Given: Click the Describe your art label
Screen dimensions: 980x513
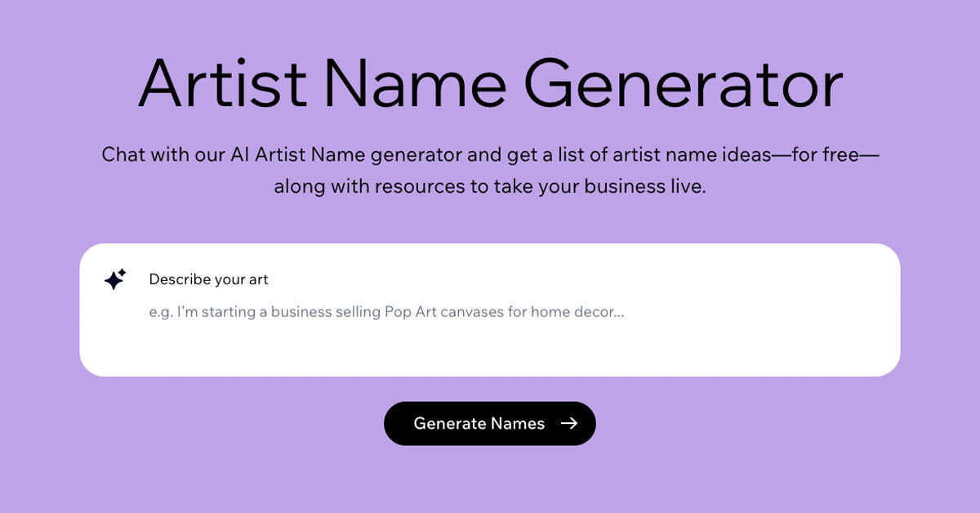Looking at the screenshot, I should [207, 279].
